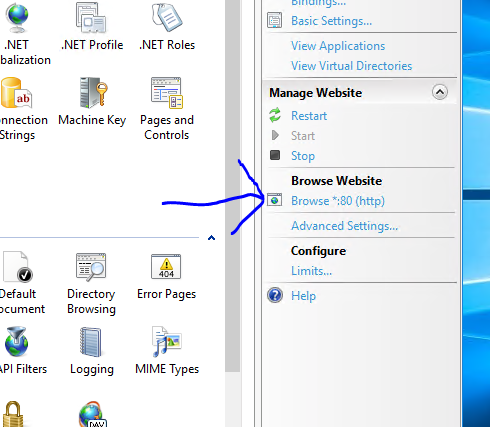Screen dimensions: 490x427
Task: Select the Error Pages label text
Action: 166,294
